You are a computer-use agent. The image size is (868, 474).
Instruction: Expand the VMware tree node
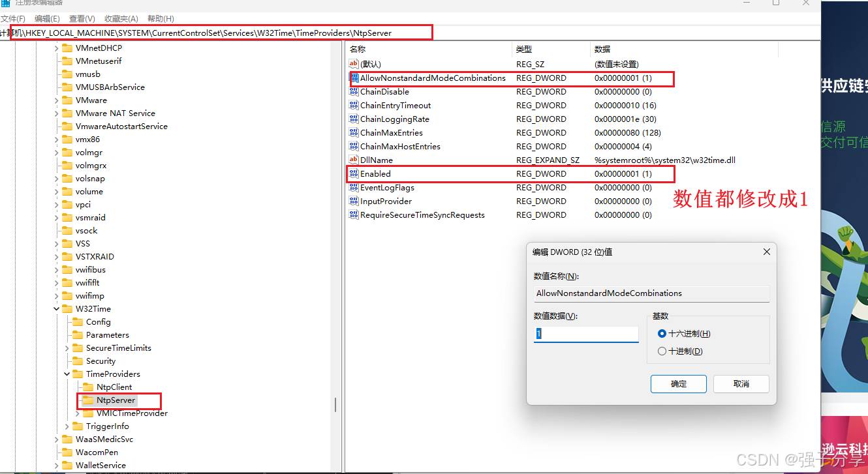(57, 100)
